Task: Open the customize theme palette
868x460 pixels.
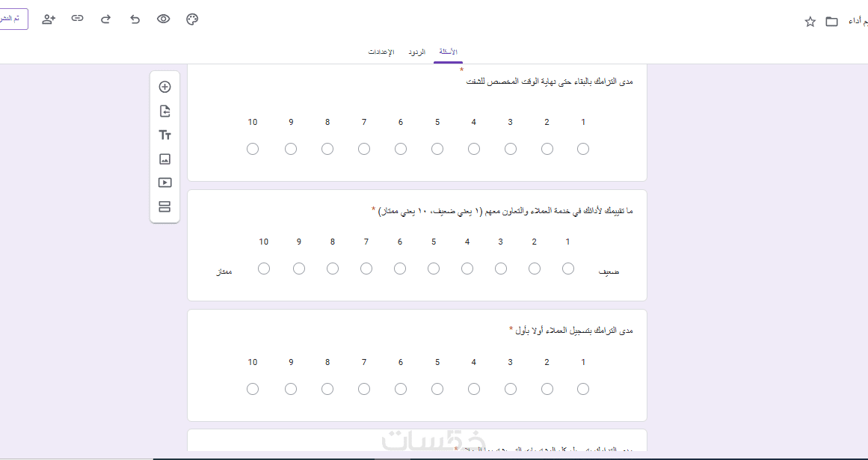Action: click(192, 19)
